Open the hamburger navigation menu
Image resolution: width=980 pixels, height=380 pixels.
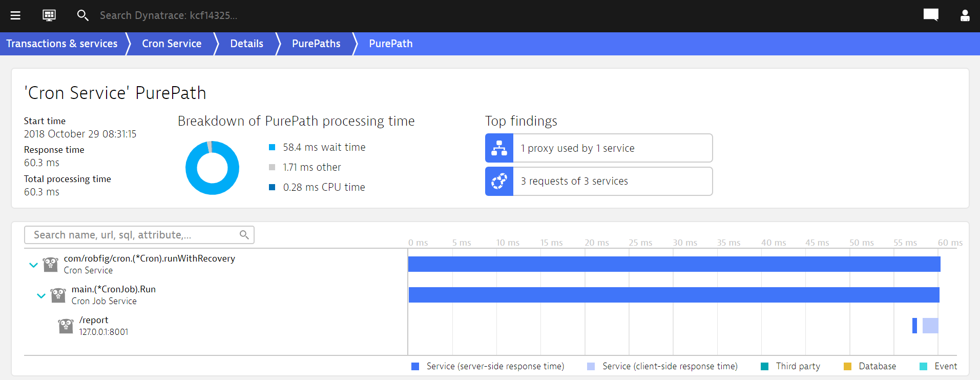(15, 15)
